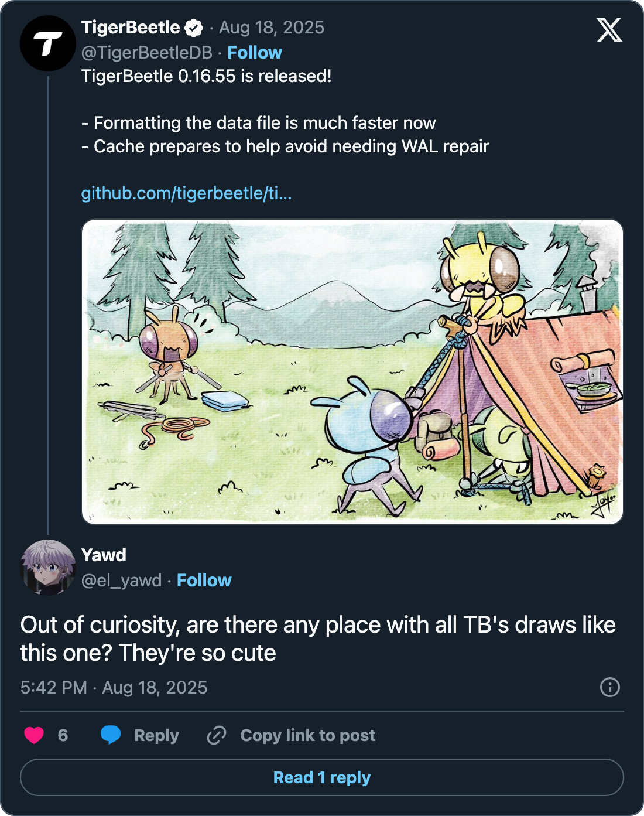Click the @el_yawd handle
This screenshot has width=644, height=816.
click(x=121, y=581)
